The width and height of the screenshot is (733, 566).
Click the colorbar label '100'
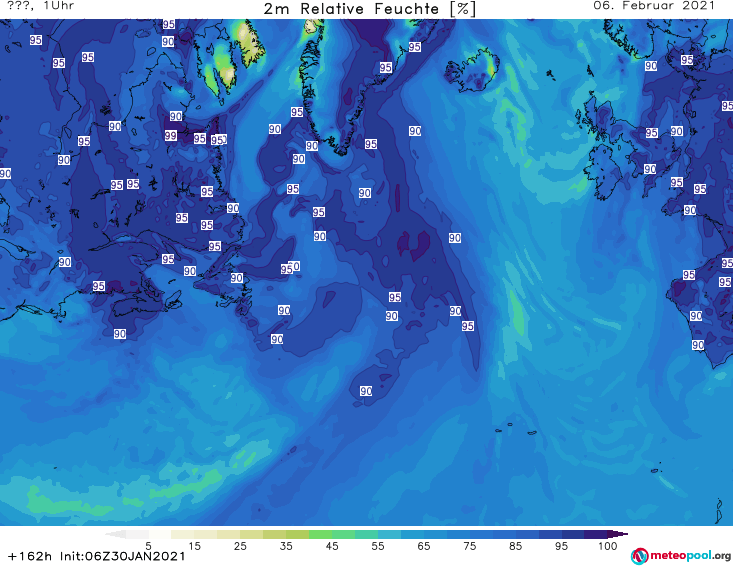[x=608, y=545]
